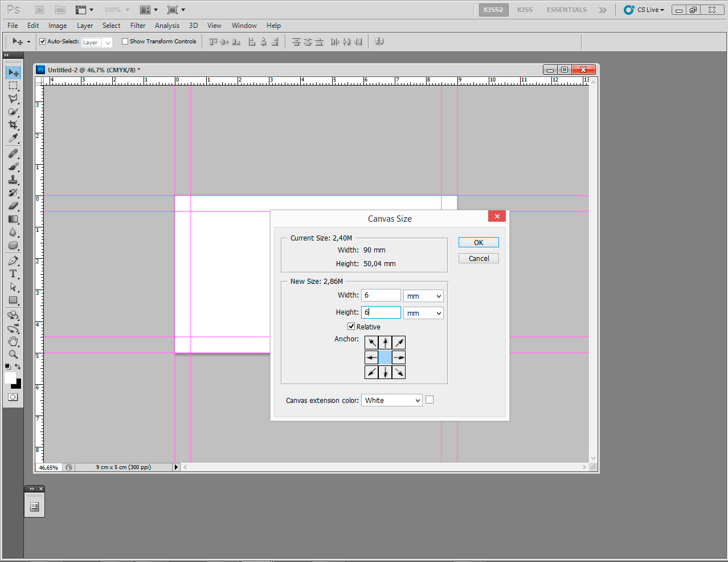The width and height of the screenshot is (728, 562).
Task: Set anchor to bottom-right arrow
Action: point(399,372)
